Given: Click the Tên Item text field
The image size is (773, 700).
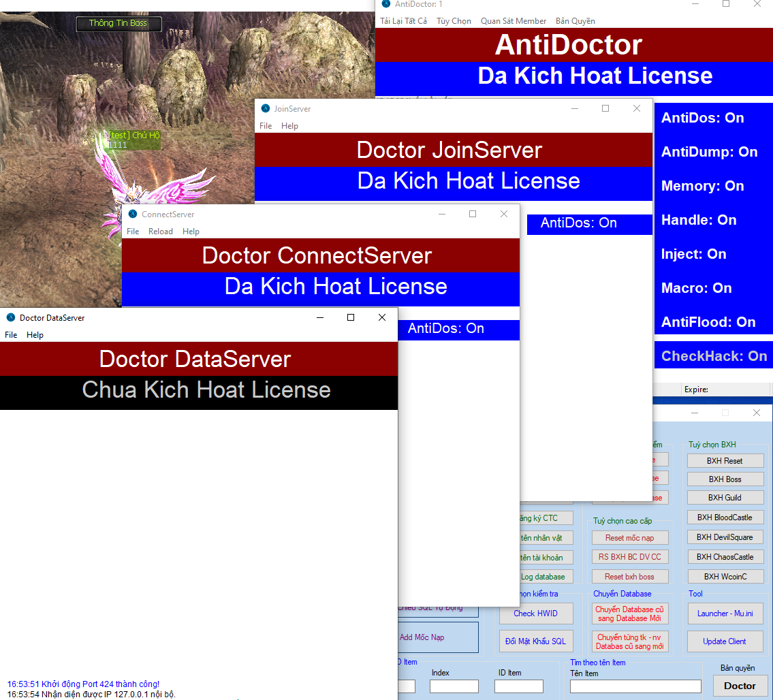Looking at the screenshot, I should click(x=635, y=686).
